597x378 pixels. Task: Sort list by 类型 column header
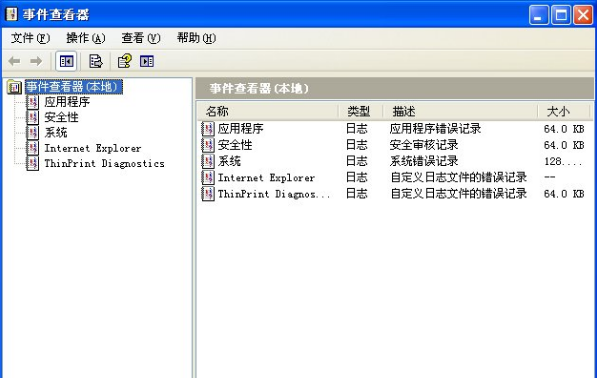click(x=361, y=112)
